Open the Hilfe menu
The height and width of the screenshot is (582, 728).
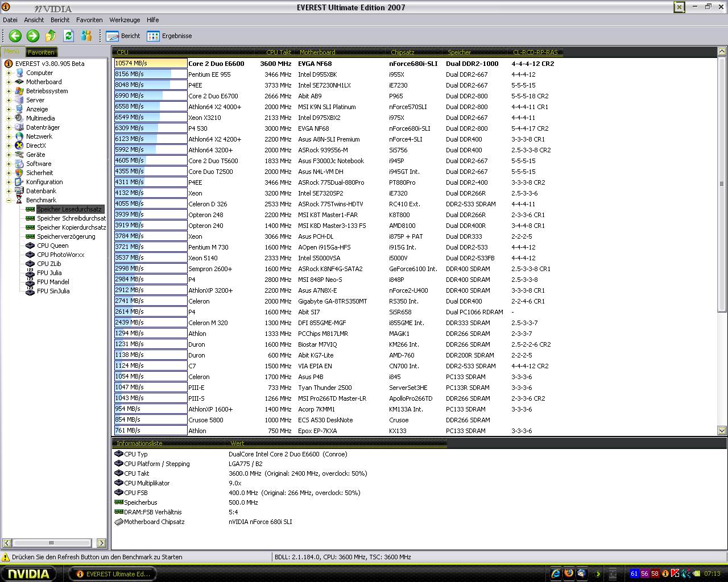click(153, 20)
